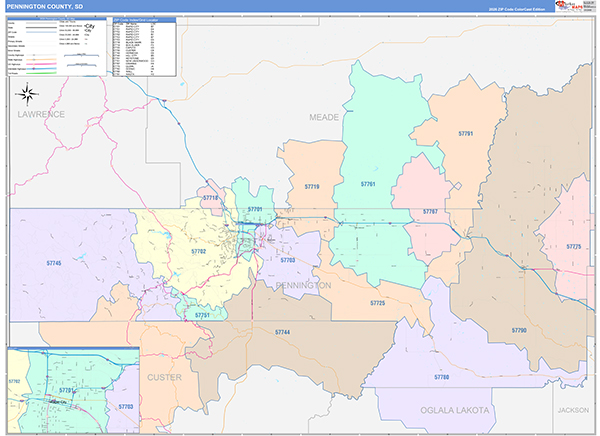Select the 57745 purple ZIP region label
The height and width of the screenshot is (436, 600).
click(54, 263)
